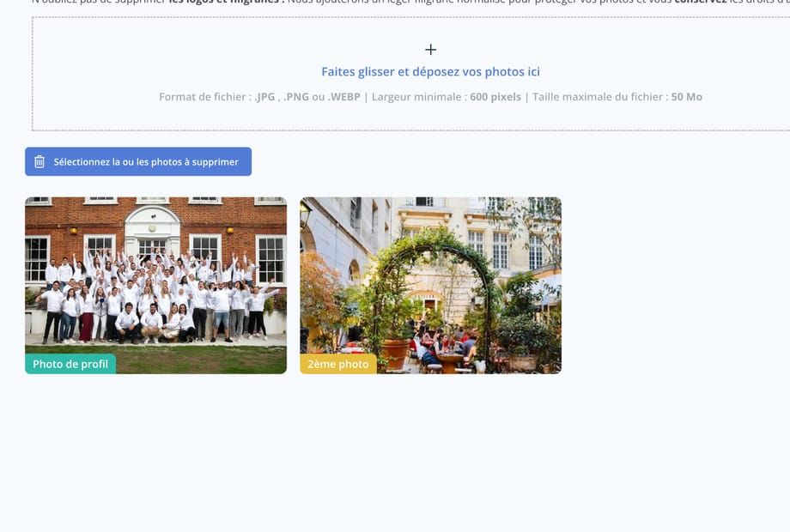Click the 'Photo de profil' green label
Screen dimensions: 790x532
coord(70,364)
